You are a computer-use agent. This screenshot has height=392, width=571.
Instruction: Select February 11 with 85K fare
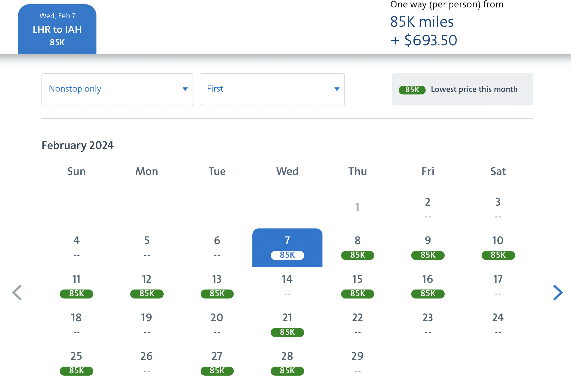(x=77, y=286)
